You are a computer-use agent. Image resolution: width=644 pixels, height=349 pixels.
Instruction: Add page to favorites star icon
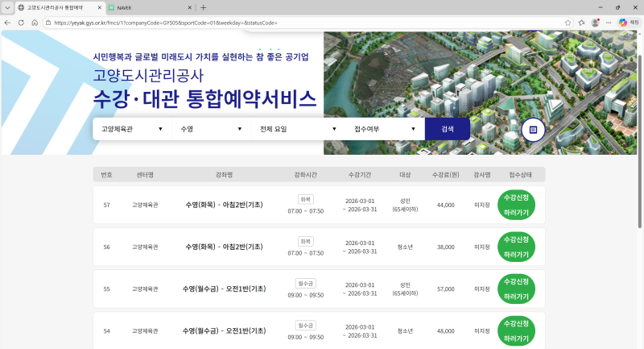click(x=568, y=23)
